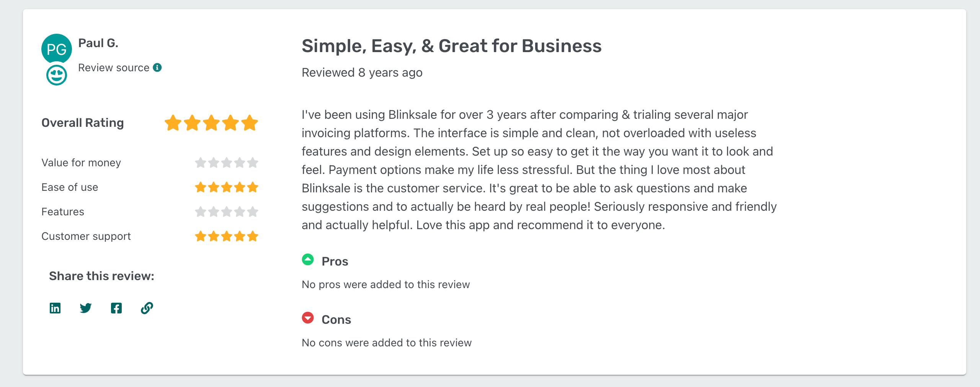The width and height of the screenshot is (980, 387).
Task: Click the fifth star of Ease of use
Action: 253,187
